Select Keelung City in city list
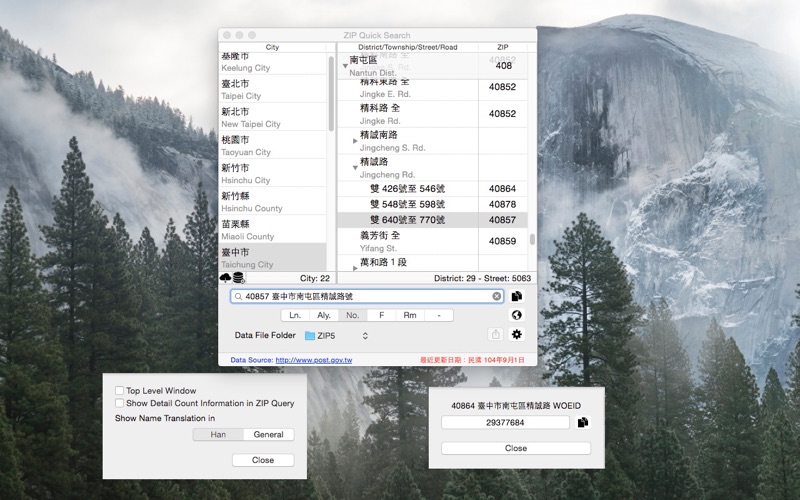 pyautogui.click(x=272, y=63)
